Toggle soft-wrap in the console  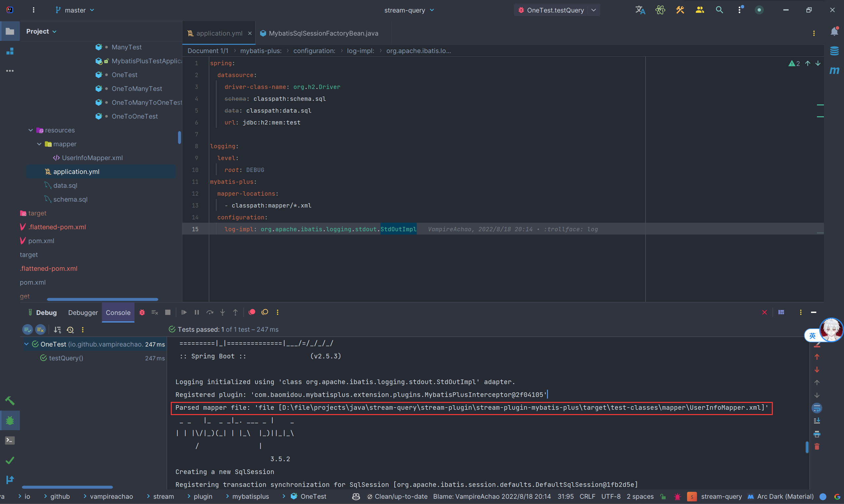coord(817,408)
